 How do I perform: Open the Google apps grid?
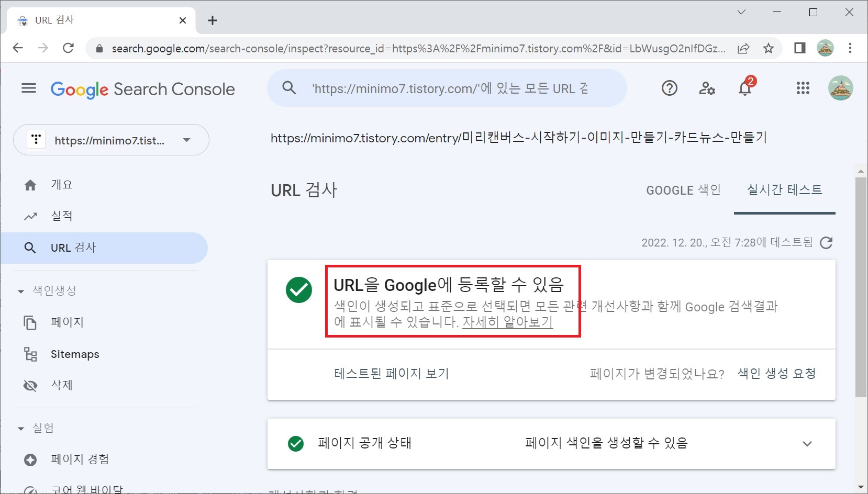(x=803, y=88)
